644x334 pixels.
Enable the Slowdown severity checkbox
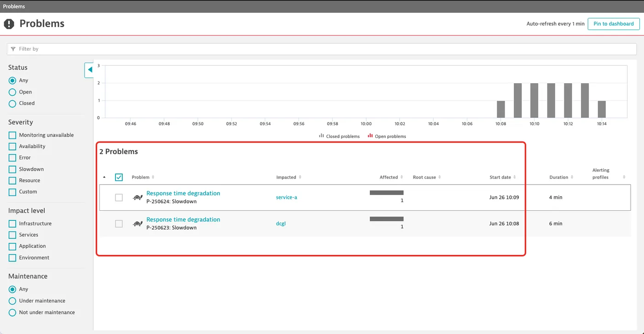(x=12, y=169)
